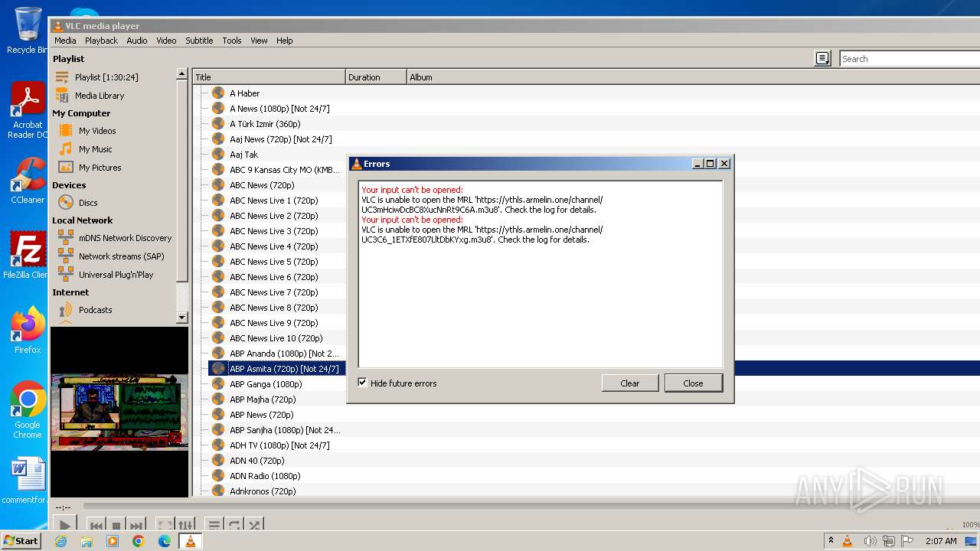Toggle playlist view mode icon
This screenshot has width=980, height=551.
pyautogui.click(x=822, y=58)
